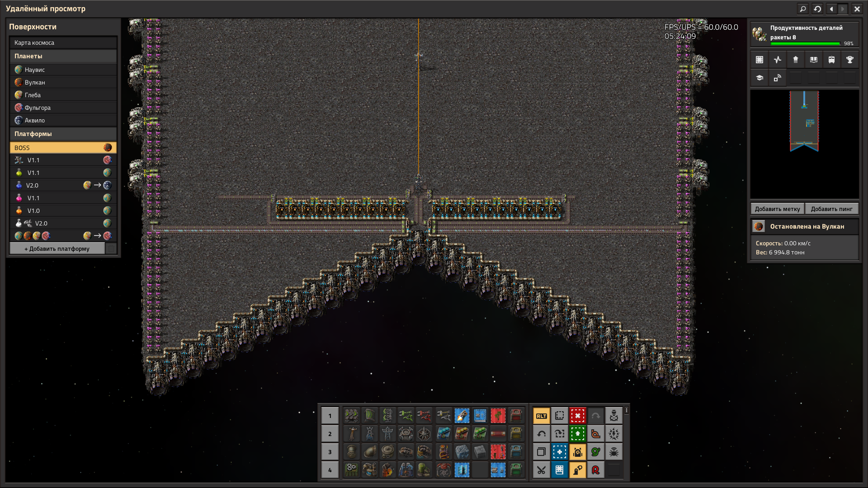Click the undo arrow shortcut
Viewport: 868px width, 488px height.
541,434
